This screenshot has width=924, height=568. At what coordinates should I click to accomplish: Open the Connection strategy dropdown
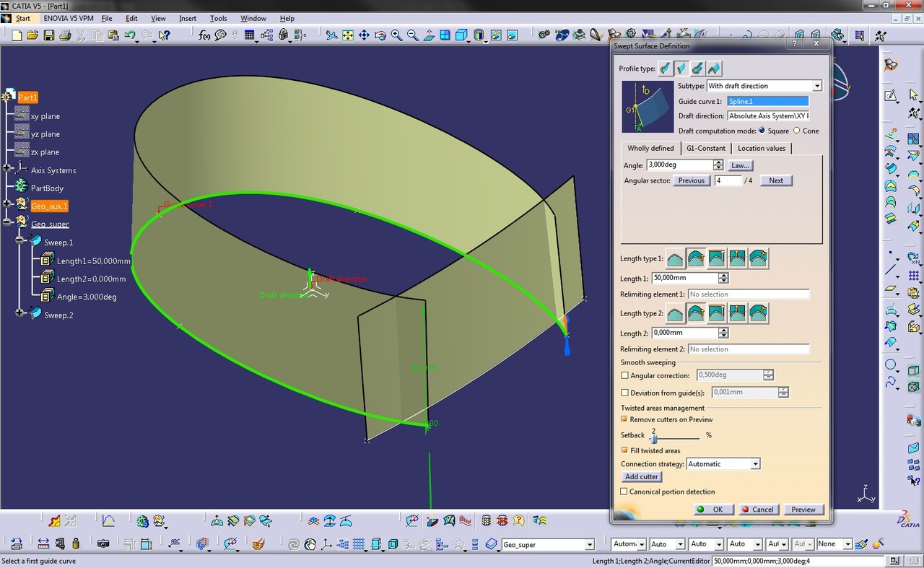point(755,464)
